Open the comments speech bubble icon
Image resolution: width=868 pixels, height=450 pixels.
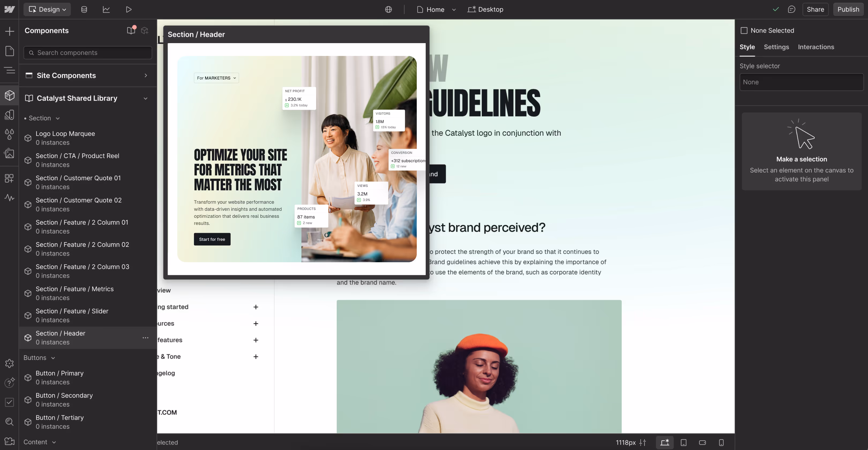[x=791, y=9]
